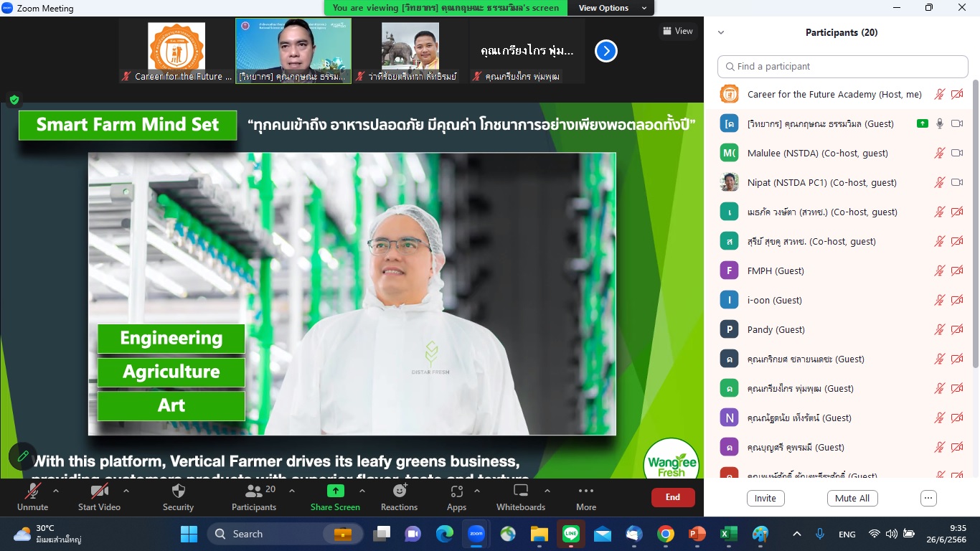Click next arrow in video gallery strip
Screen dimensions: 980x551
[x=606, y=51]
